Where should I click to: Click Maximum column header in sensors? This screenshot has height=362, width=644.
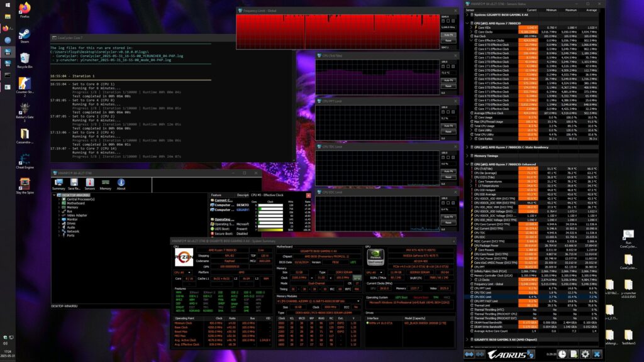click(571, 10)
